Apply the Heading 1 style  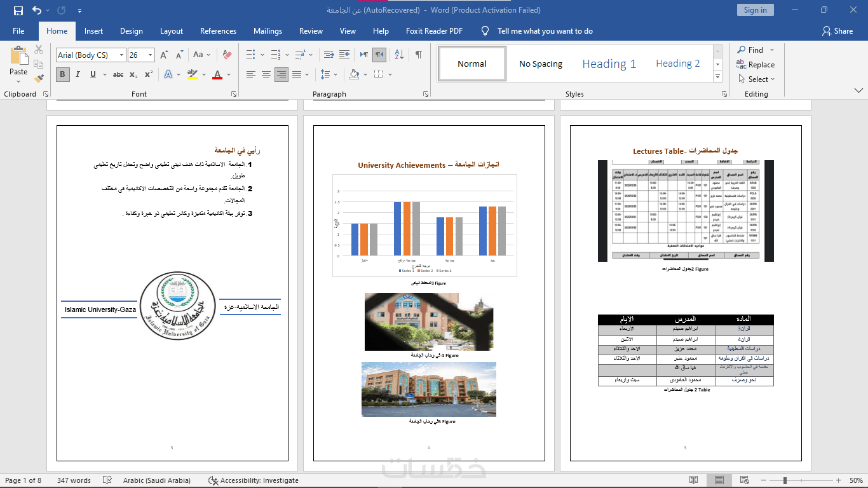point(609,64)
